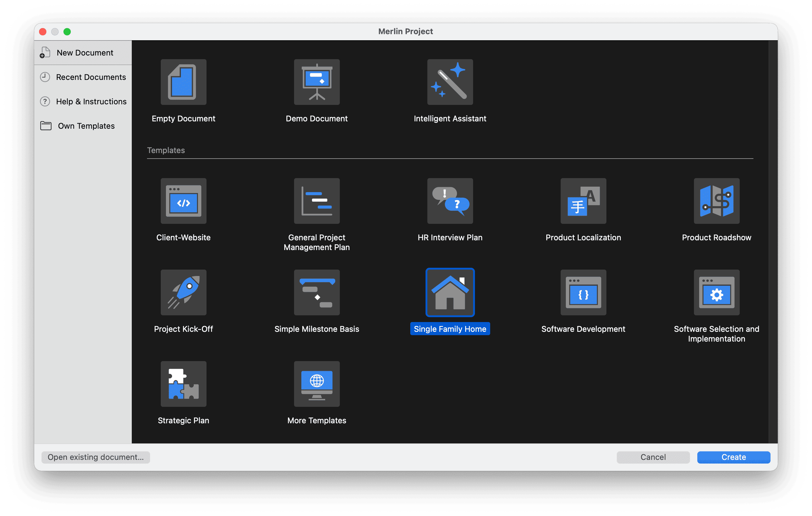Click the Demo Document label
Screen dimensions: 812x516
[317, 119]
